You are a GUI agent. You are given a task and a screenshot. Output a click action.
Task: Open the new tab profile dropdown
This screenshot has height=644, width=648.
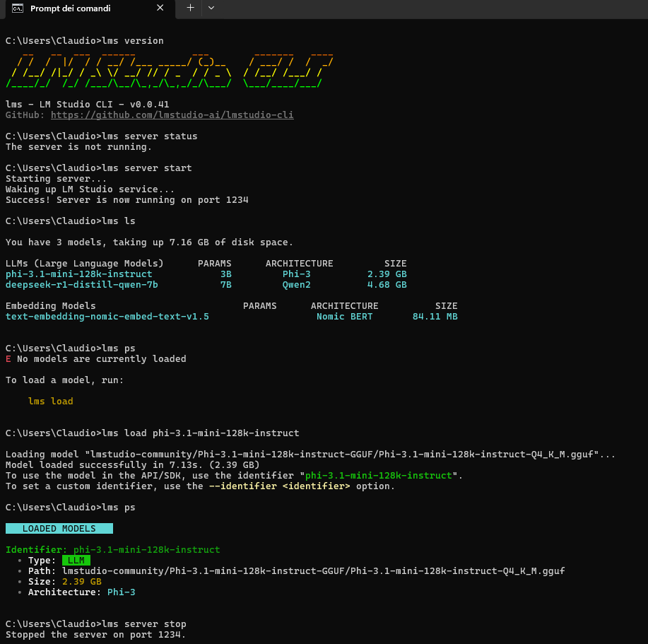tap(211, 8)
